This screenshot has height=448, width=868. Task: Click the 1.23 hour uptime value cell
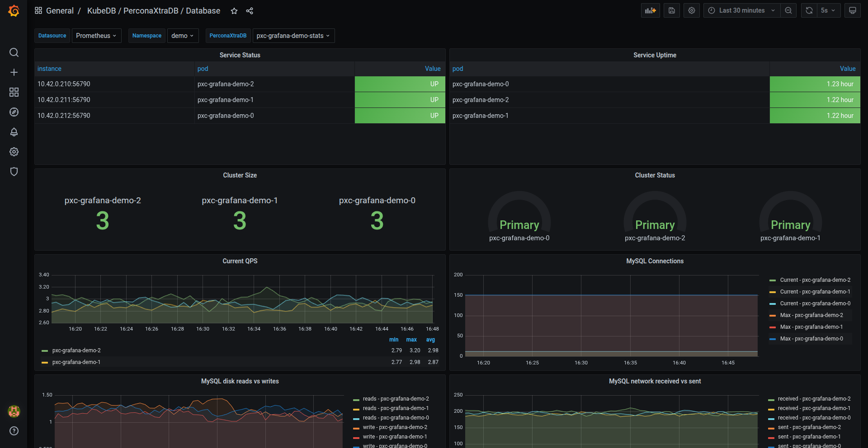tap(815, 84)
